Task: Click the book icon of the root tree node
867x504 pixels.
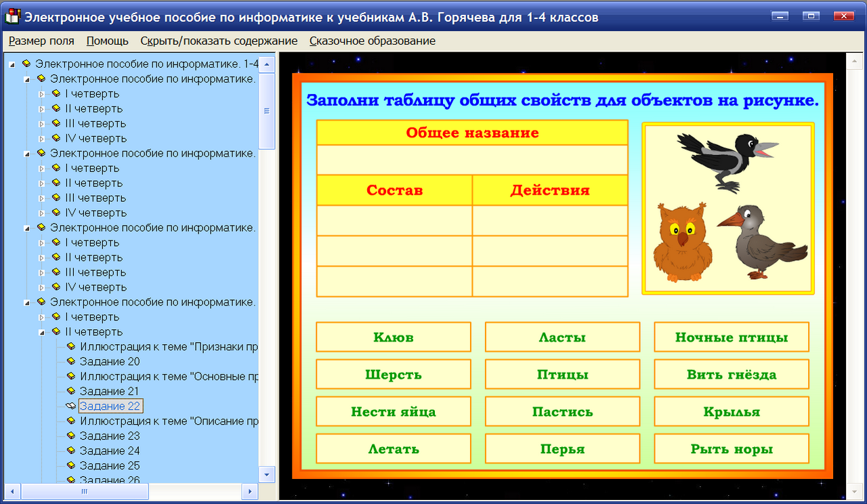Action: [26, 64]
